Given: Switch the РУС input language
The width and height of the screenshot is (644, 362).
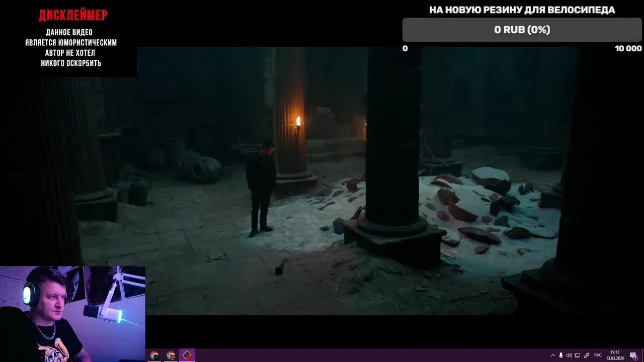Looking at the screenshot, I should tap(598, 355).
